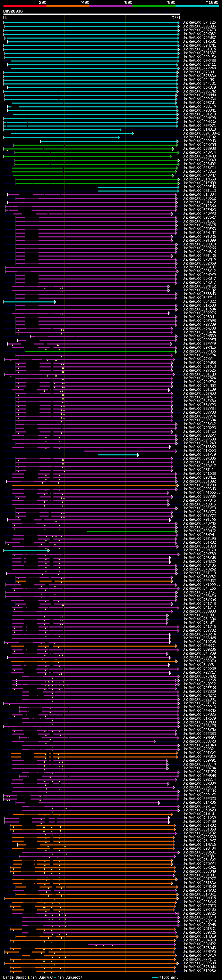The height and width of the screenshot is (980, 222).
Task: Select label UniRef100_O04822
Action: [x=199, y=302]
